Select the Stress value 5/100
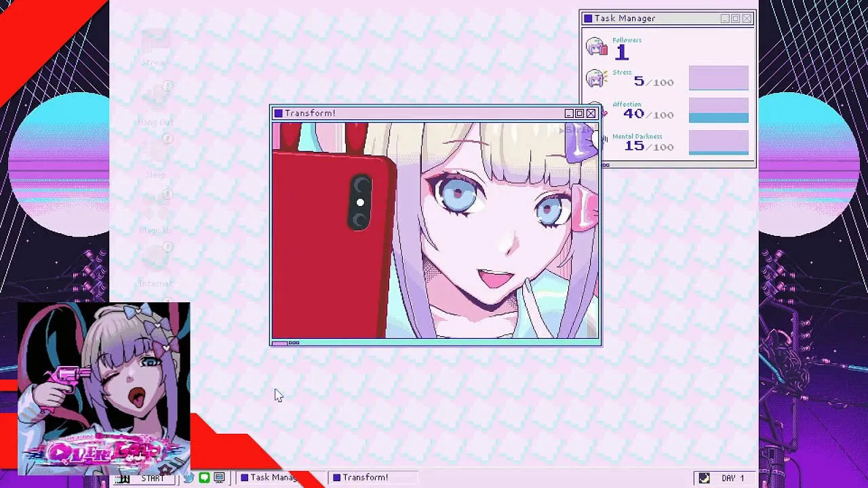 point(654,81)
